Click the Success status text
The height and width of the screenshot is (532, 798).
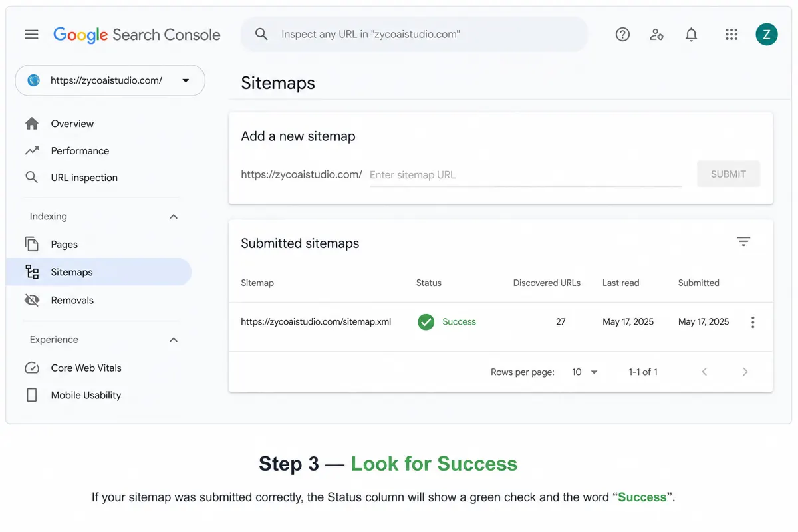(460, 322)
